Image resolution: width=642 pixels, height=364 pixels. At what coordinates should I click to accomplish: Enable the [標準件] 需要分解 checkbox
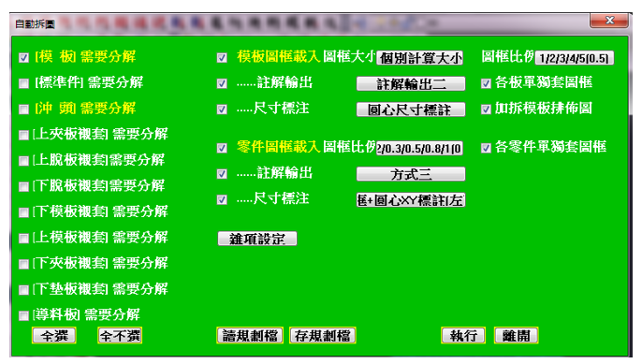coord(23,83)
